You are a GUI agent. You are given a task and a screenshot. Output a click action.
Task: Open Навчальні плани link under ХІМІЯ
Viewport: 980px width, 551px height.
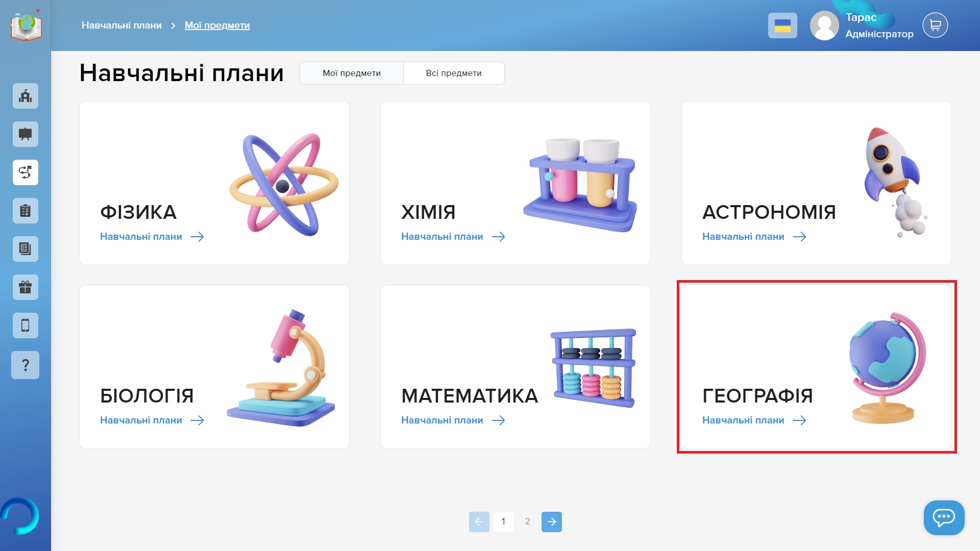(x=453, y=236)
